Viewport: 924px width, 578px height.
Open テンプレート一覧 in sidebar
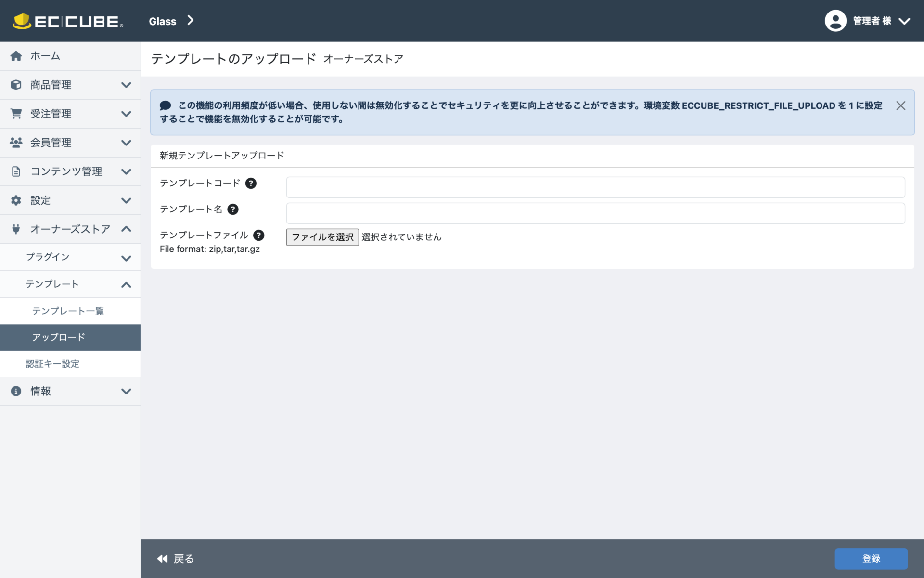click(70, 311)
